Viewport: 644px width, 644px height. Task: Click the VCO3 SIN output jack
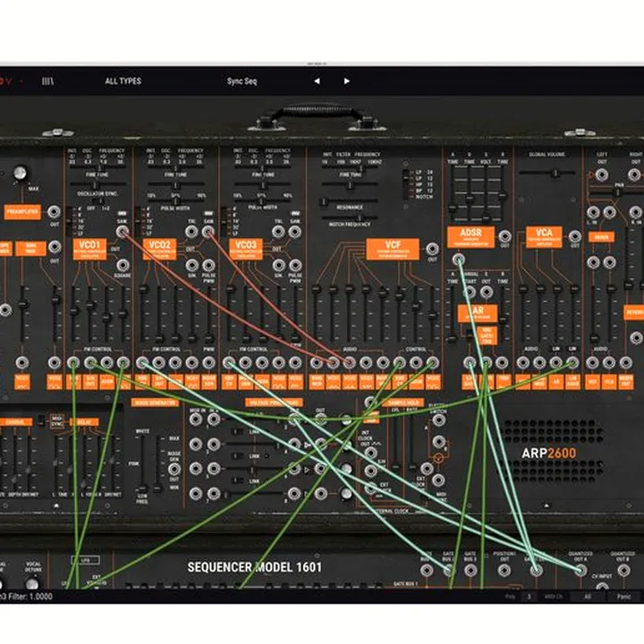pyautogui.click(x=278, y=266)
